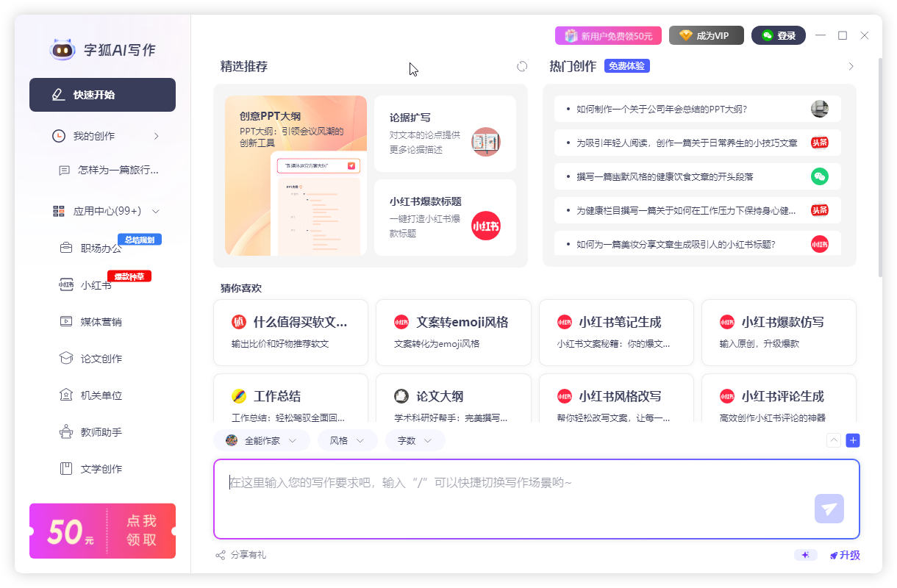Open the 全能作家 dropdown

(261, 440)
